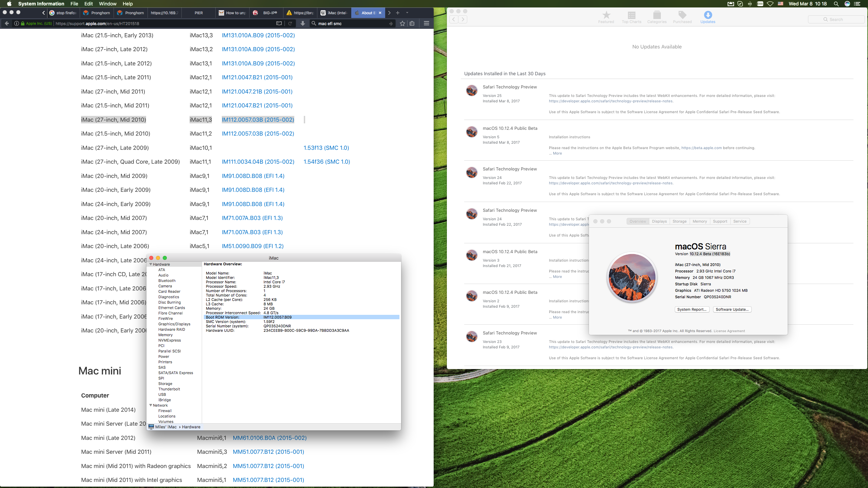Open the Edit menu
868x488 pixels.
[x=88, y=4]
